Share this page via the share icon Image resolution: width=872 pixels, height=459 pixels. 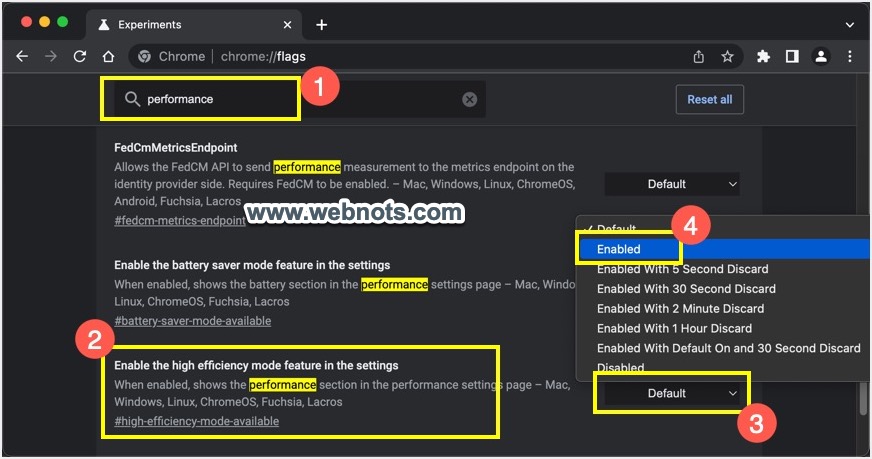pos(698,56)
